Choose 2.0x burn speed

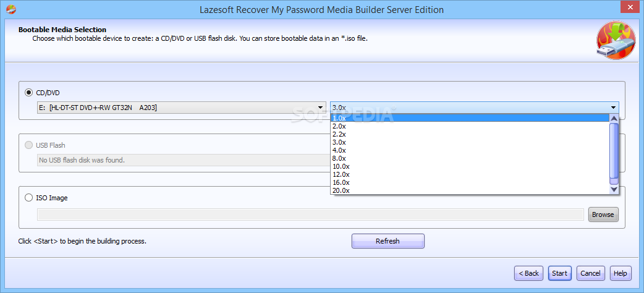[x=470, y=126]
